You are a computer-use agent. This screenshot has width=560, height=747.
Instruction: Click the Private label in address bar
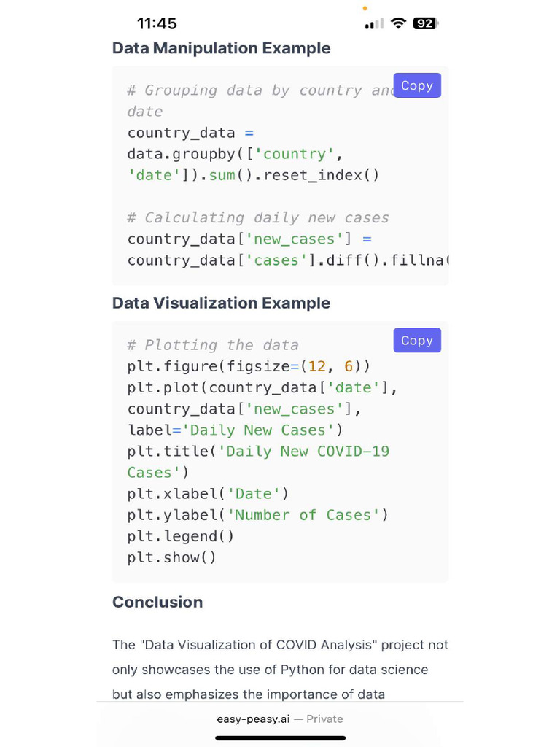(324, 719)
